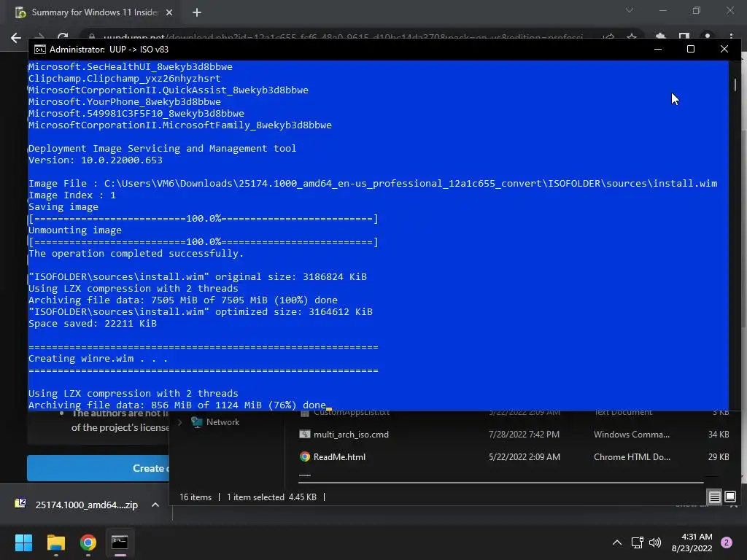
Task: Click the ReadMe.html Chrome file icon
Action: (x=304, y=456)
